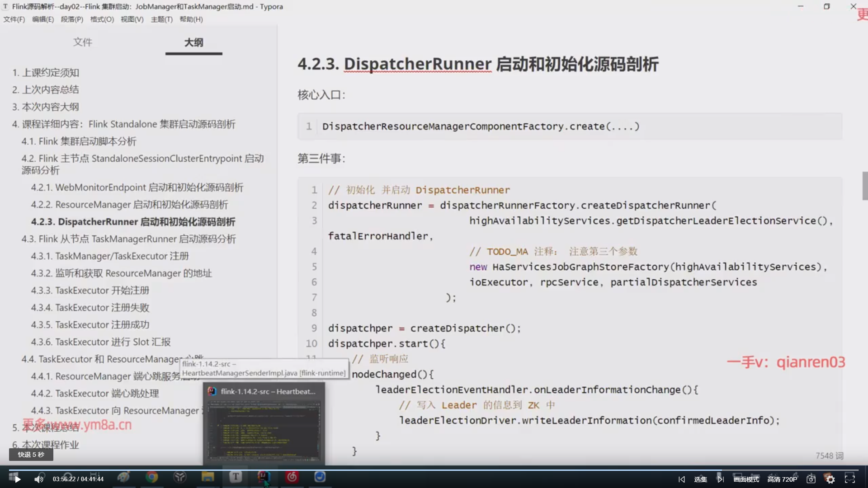Open the 画面模式 picture mode menu
The width and height of the screenshot is (868, 488).
[746, 479]
